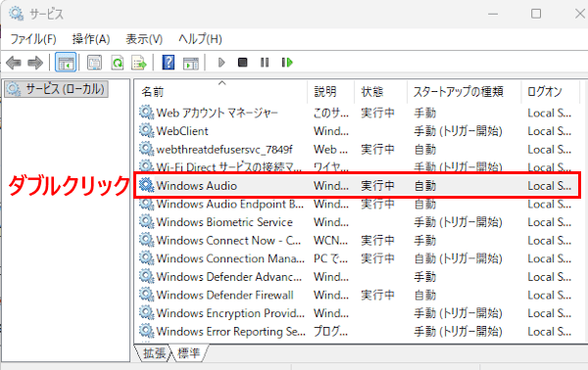Select the webthreatdefusersvc_7849f service name
Image resolution: width=588 pixels, height=370 pixels.
224,149
